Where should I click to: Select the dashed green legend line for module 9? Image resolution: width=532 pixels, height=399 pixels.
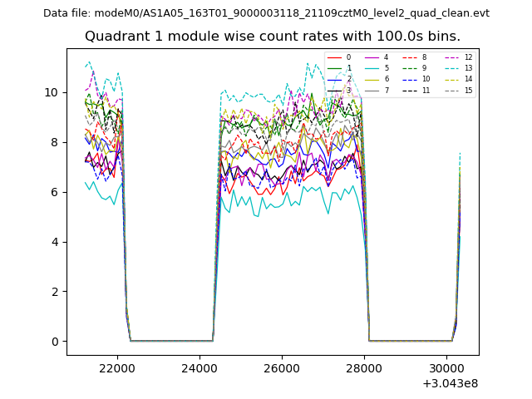408,68
